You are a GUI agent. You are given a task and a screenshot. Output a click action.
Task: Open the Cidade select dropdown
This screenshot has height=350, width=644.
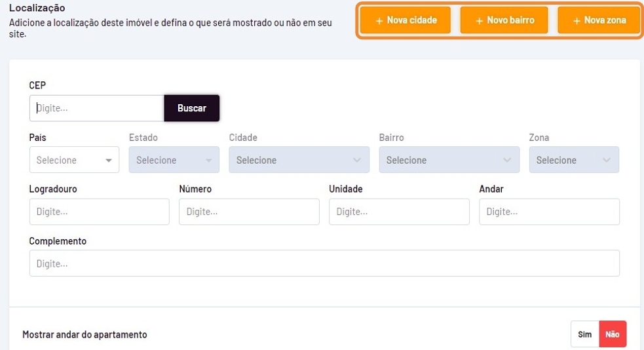[x=299, y=161]
